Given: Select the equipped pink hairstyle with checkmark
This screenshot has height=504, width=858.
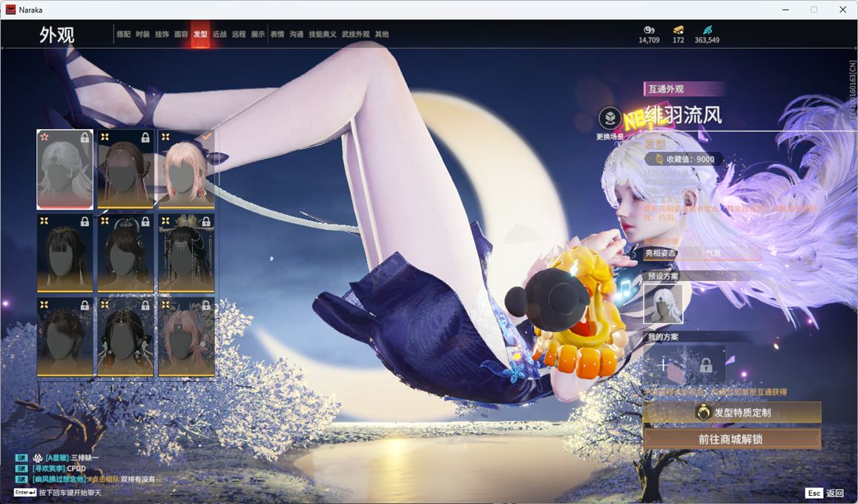Looking at the screenshot, I should pos(186,169).
